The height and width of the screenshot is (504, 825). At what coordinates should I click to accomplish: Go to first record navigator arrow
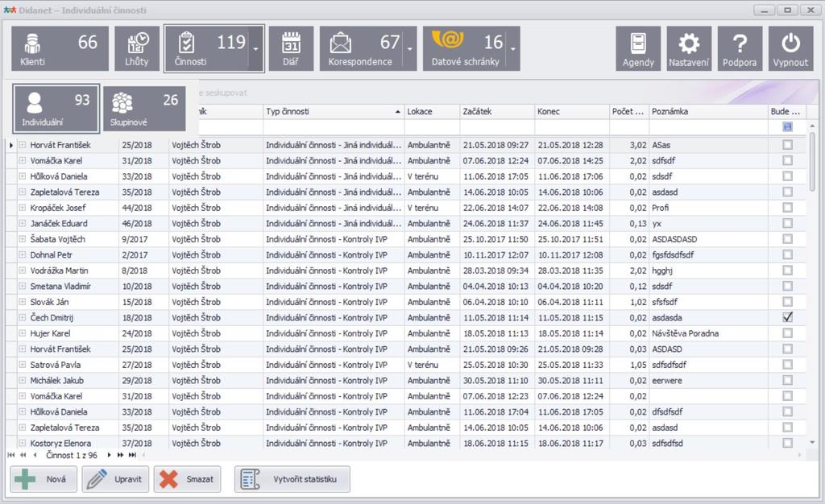(x=11, y=455)
